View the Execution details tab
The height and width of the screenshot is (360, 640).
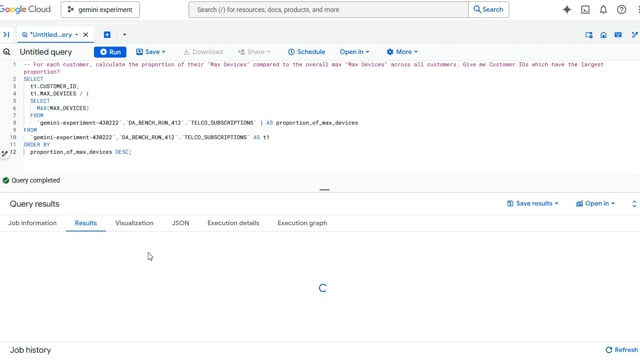coord(233,223)
